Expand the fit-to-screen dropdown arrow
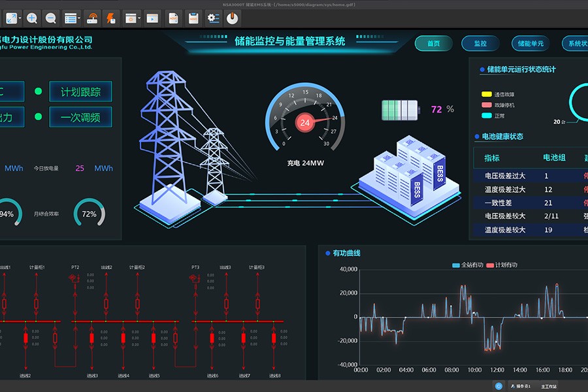The height and width of the screenshot is (392, 588). (22, 18)
